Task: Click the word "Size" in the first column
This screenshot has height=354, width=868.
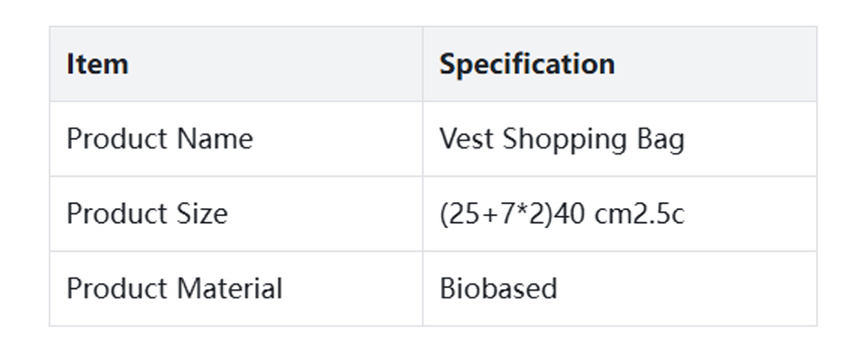Action: 201,213
